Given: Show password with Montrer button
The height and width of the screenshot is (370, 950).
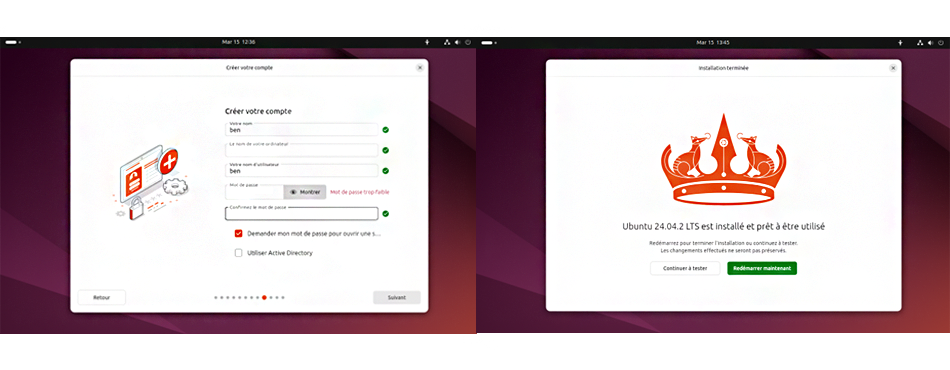Looking at the screenshot, I should coord(305,192).
